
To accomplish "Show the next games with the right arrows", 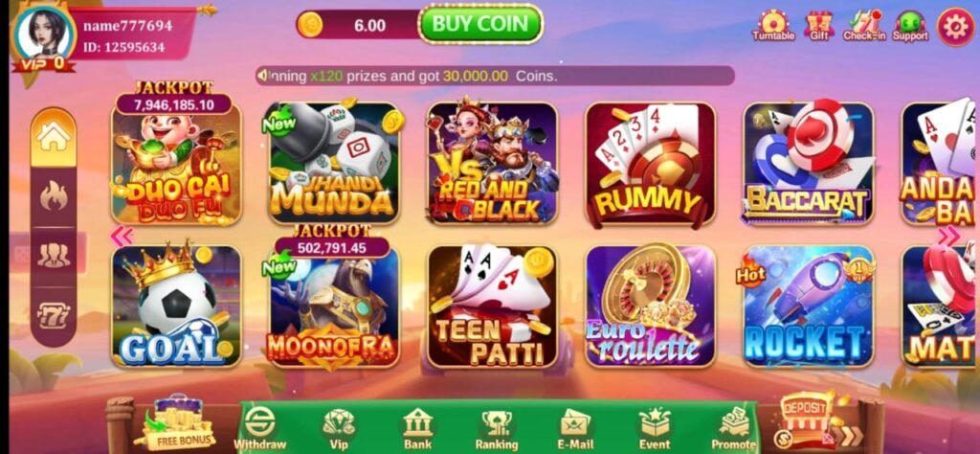I will click(948, 236).
